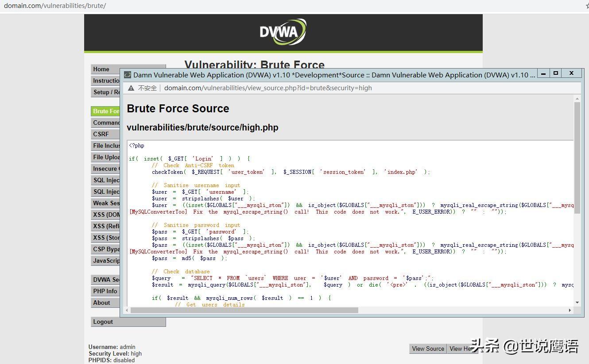This screenshot has width=589, height=364.
Task: Click the View Help button
Action: (463, 349)
